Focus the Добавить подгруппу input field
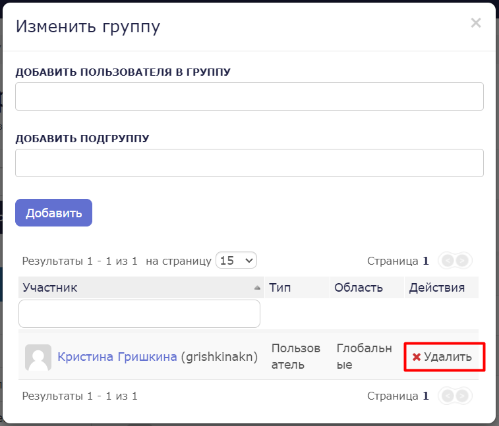 click(249, 163)
